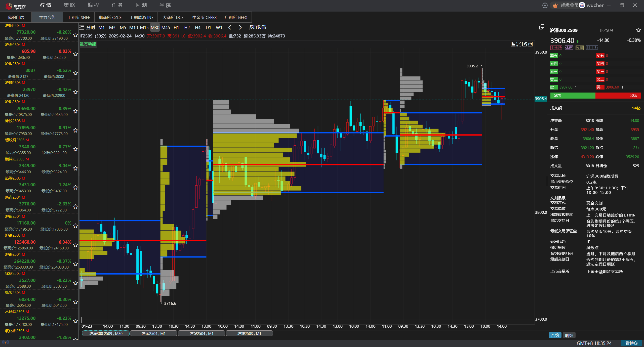Click the 明细 button
This screenshot has height=347, width=644.
coord(569,335)
